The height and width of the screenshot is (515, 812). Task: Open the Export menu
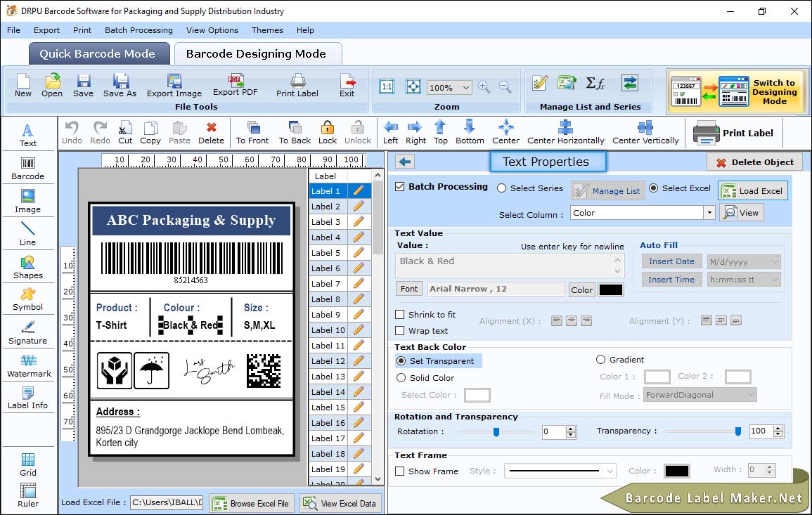pos(46,30)
